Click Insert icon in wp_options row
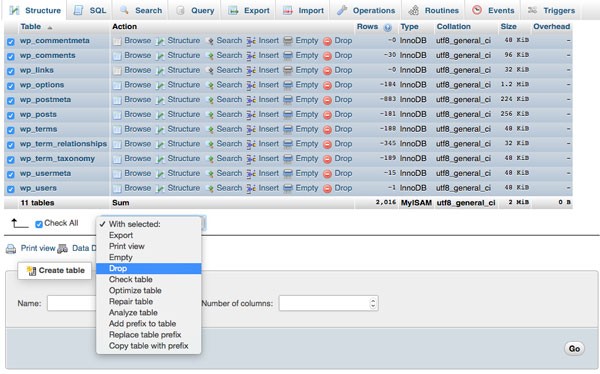The image size is (600, 374). pos(251,85)
